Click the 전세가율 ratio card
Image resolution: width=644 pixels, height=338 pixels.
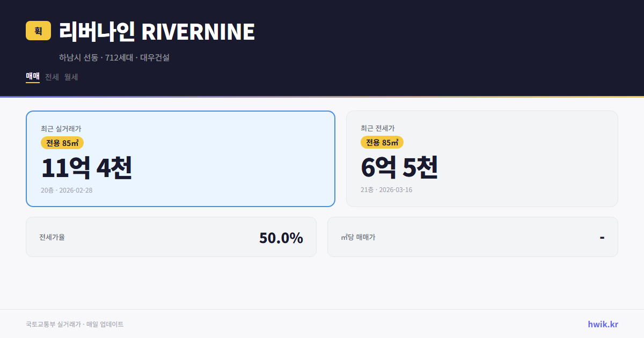click(171, 237)
